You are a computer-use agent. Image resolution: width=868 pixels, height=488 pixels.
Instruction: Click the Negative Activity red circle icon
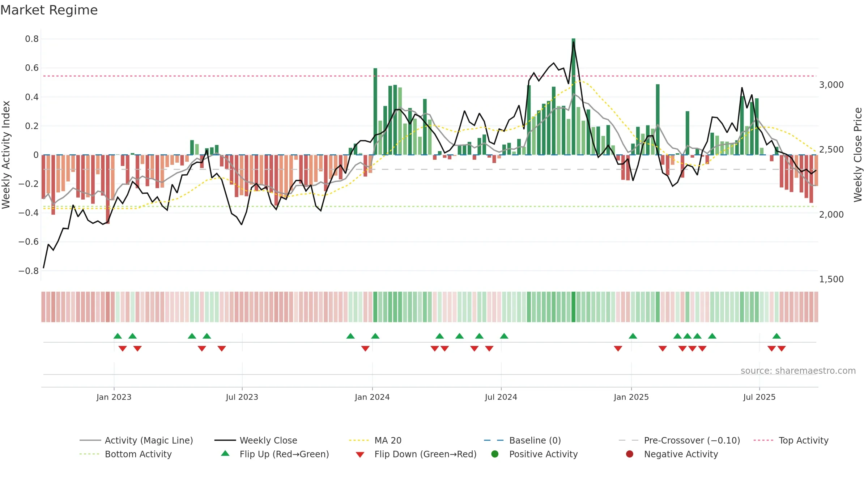click(630, 454)
